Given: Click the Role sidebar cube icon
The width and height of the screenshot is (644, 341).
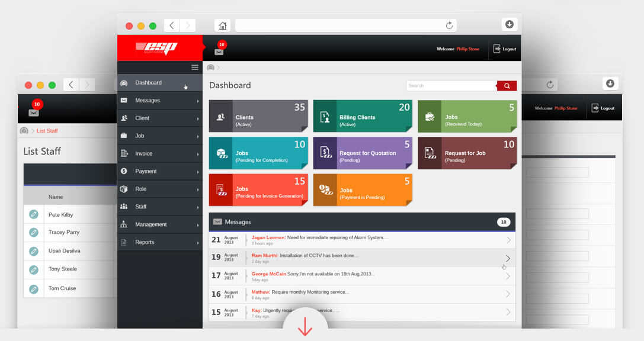Looking at the screenshot, I should pos(124,189).
